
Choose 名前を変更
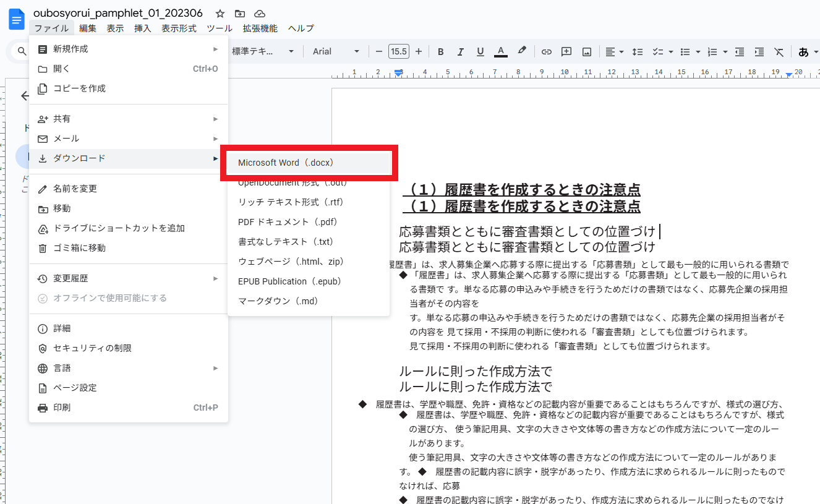coord(129,189)
